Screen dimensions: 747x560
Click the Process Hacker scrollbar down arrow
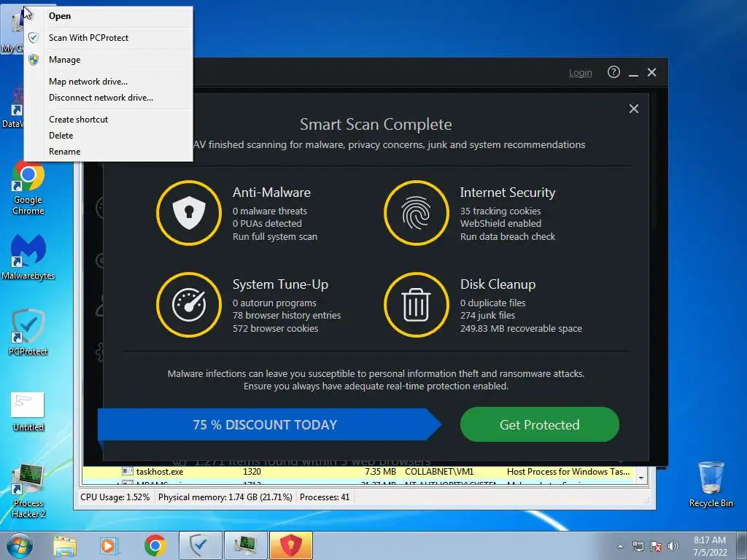642,478
